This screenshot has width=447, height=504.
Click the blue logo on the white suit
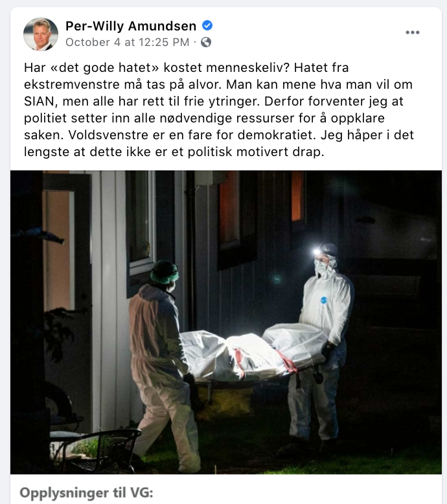point(324,300)
